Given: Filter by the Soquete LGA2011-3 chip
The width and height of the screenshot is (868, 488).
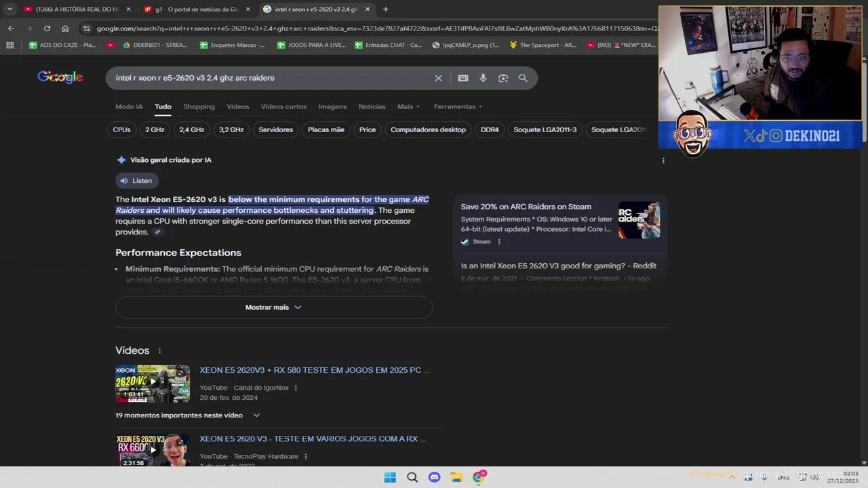Looking at the screenshot, I should (545, 129).
